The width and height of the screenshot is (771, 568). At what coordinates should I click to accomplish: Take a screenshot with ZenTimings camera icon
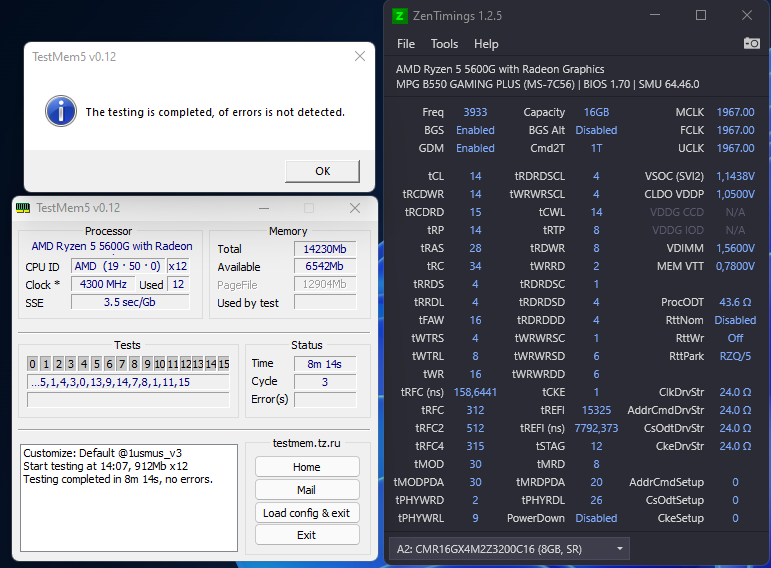click(751, 44)
